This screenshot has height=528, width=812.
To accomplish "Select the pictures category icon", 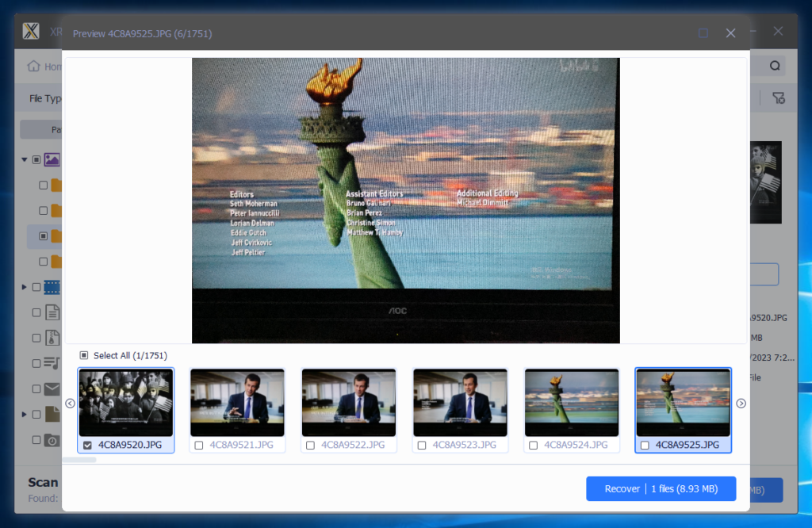I will pos(52,159).
